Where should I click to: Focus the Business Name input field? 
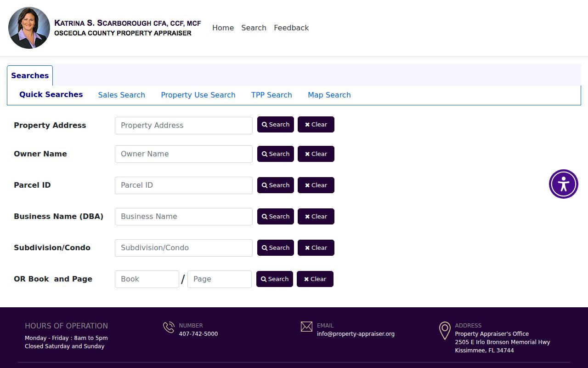coord(184,216)
